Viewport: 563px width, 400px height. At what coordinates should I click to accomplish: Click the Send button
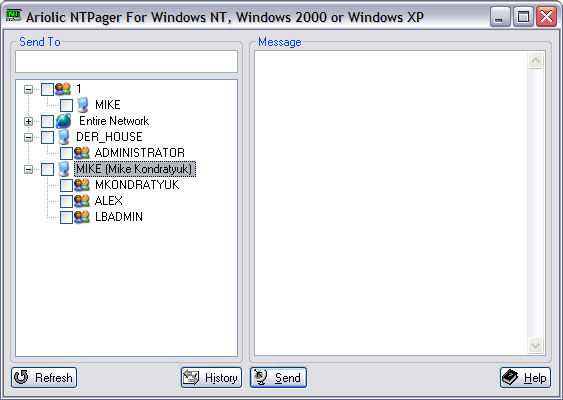pos(278,378)
